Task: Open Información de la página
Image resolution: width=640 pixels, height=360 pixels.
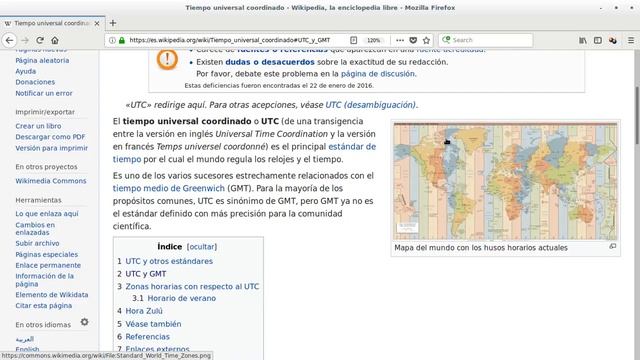Action: point(44,280)
